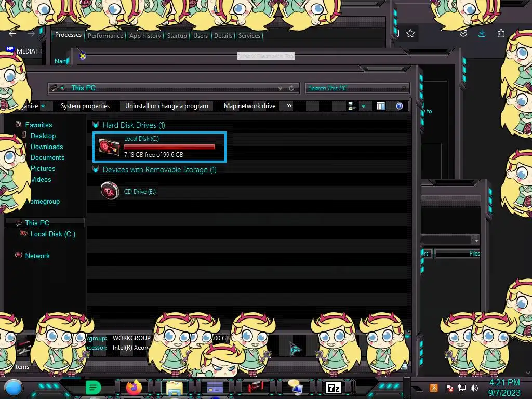Bookmark page with Firefox star icon
This screenshot has width=532, height=399.
[410, 33]
